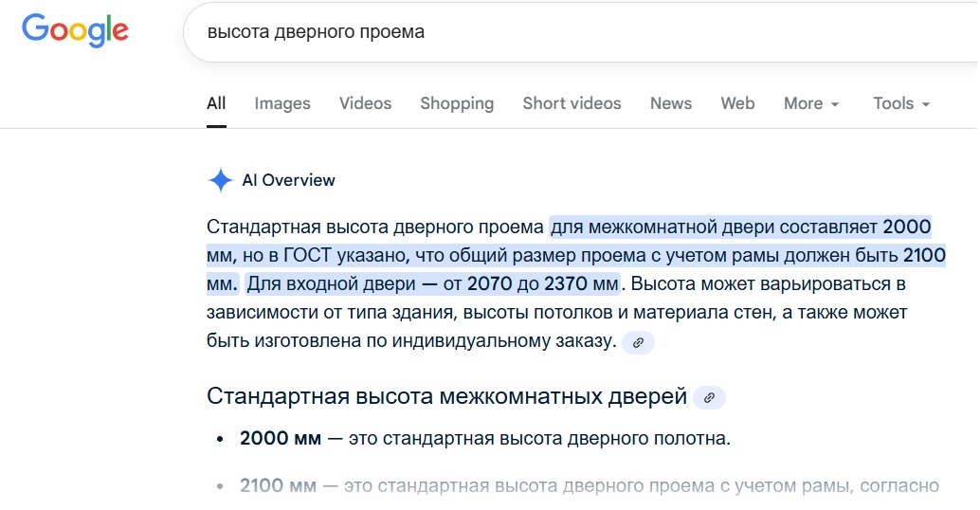The image size is (980, 510).
Task: Open source link icon after overview paragraph
Action: coord(638,342)
